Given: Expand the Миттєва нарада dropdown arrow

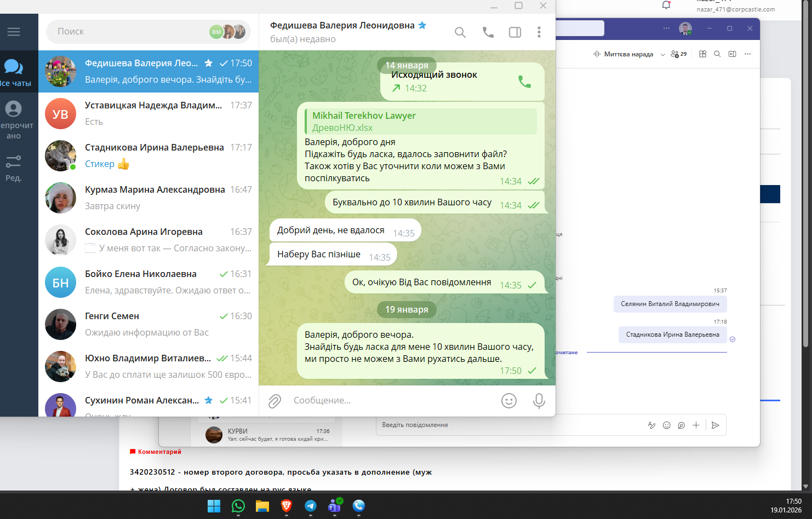Looking at the screenshot, I should (662, 54).
